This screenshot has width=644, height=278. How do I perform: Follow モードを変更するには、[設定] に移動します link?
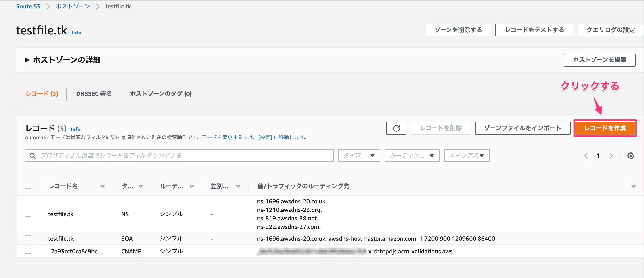(x=255, y=137)
